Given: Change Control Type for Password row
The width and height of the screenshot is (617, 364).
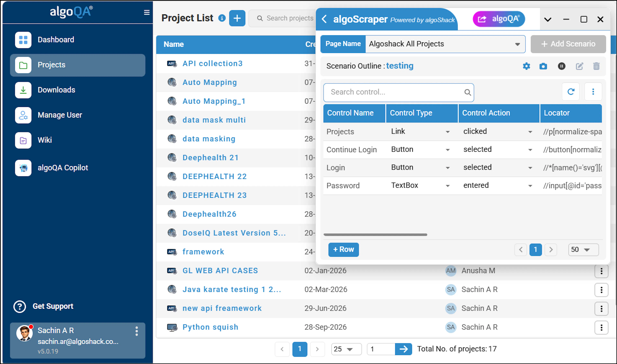Looking at the screenshot, I should pos(448,186).
